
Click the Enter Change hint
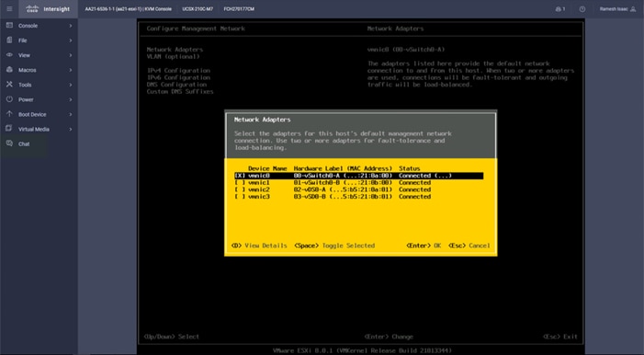[x=389, y=337]
